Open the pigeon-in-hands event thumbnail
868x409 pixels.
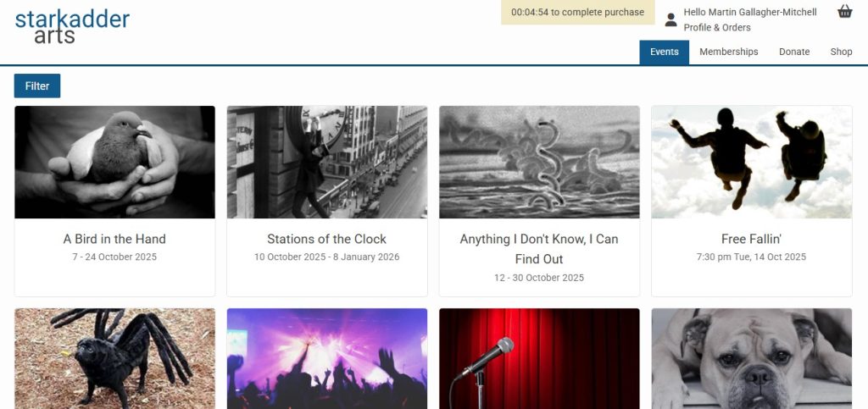pos(114,162)
